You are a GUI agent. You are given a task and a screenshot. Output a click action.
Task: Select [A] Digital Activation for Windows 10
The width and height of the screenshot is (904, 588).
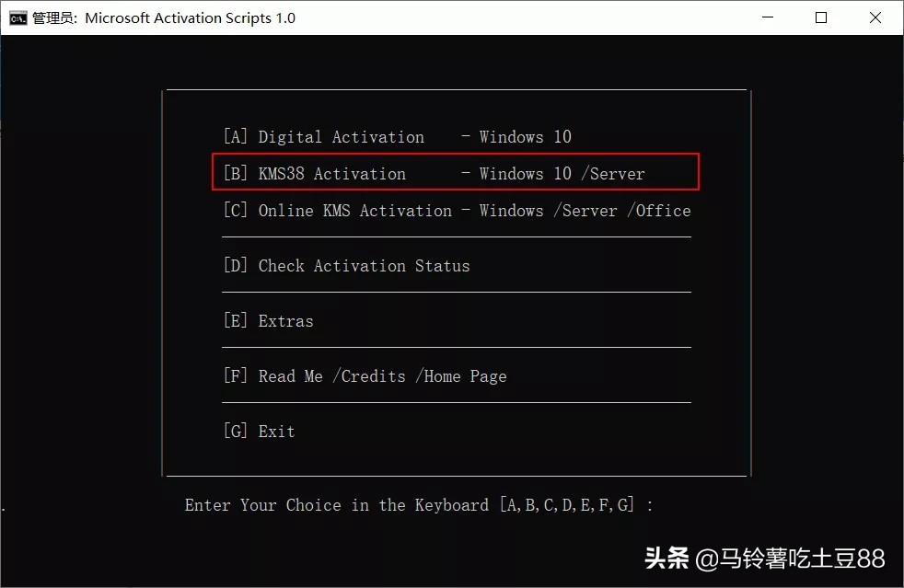396,136
